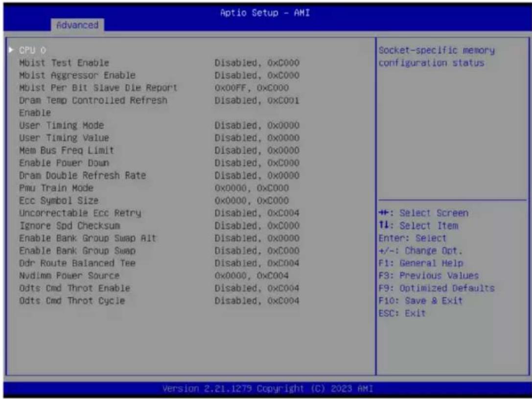This screenshot has width=532, height=399.
Task: Click Odts Cmd Throt Cycle value
Action: (257, 301)
